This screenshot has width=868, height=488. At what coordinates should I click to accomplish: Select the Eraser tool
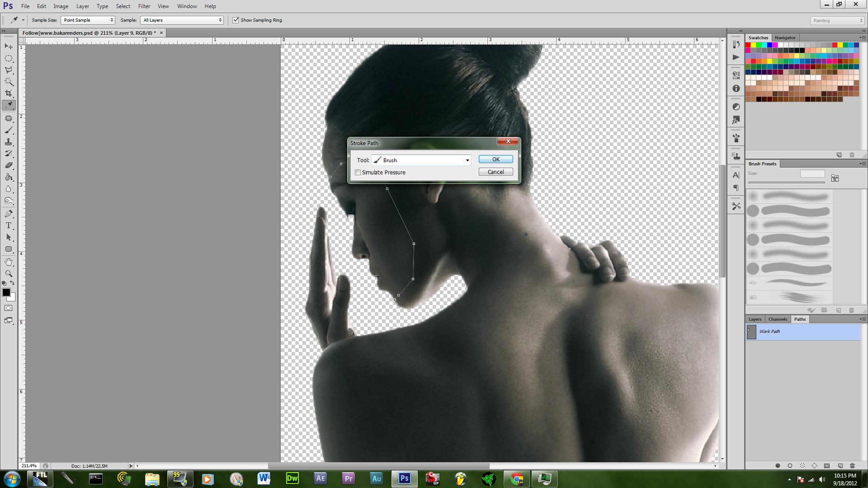[x=9, y=165]
